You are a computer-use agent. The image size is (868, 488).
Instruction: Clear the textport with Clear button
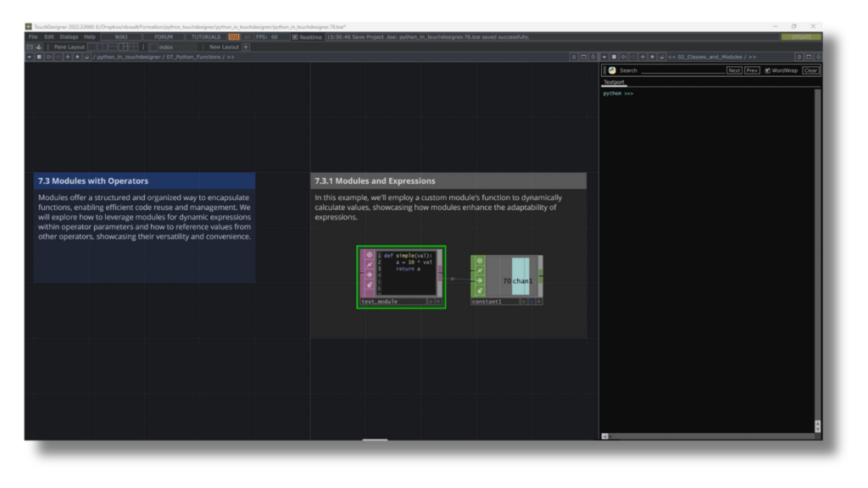pos(810,71)
